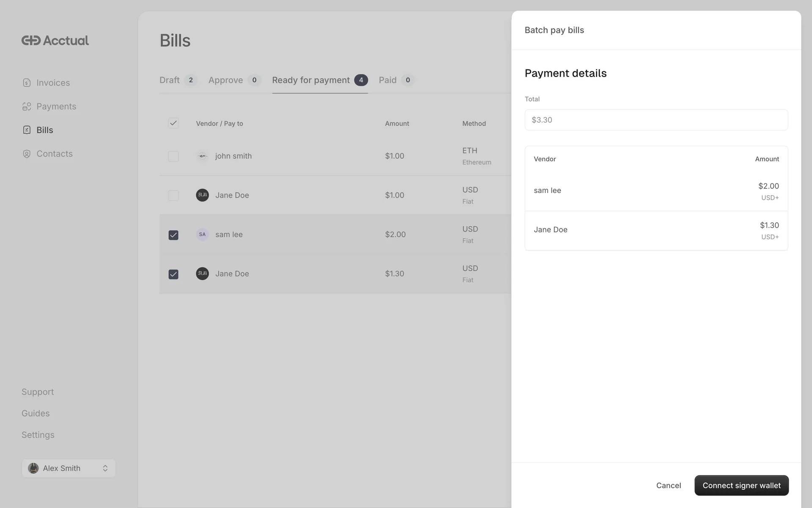Image resolution: width=812 pixels, height=508 pixels.
Task: Open the Settings link
Action: [38, 435]
